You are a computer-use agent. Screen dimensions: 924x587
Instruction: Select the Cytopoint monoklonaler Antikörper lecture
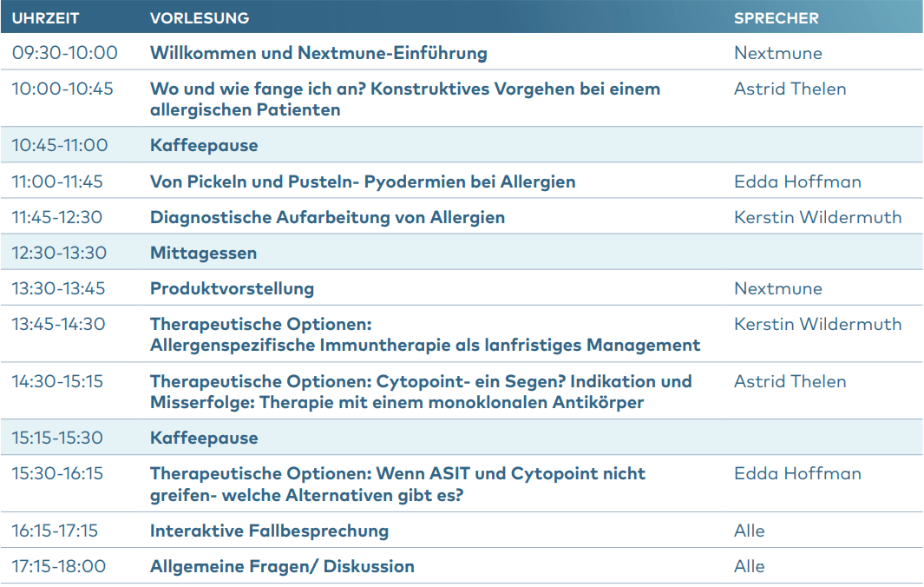pos(422,392)
